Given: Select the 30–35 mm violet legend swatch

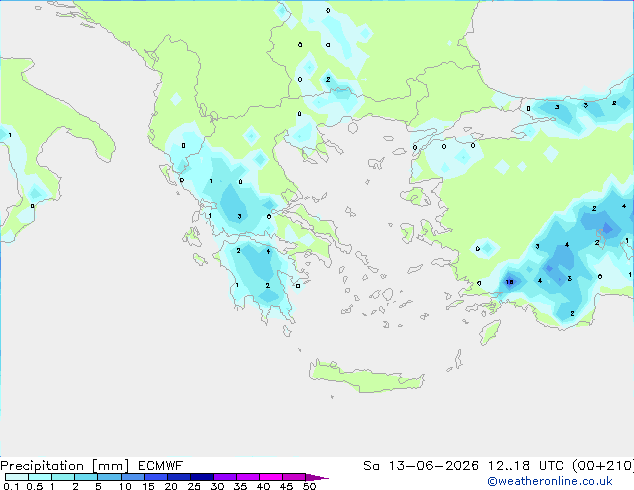Looking at the screenshot, I should [x=225, y=477].
